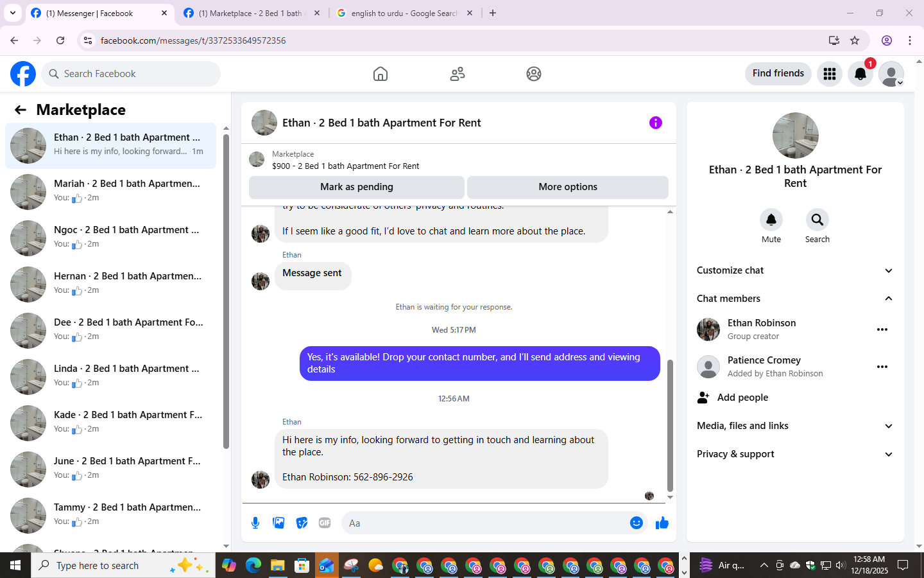Click chat message scrollbar thumb
Viewport: 924px width, 578px height.
pyautogui.click(x=670, y=425)
